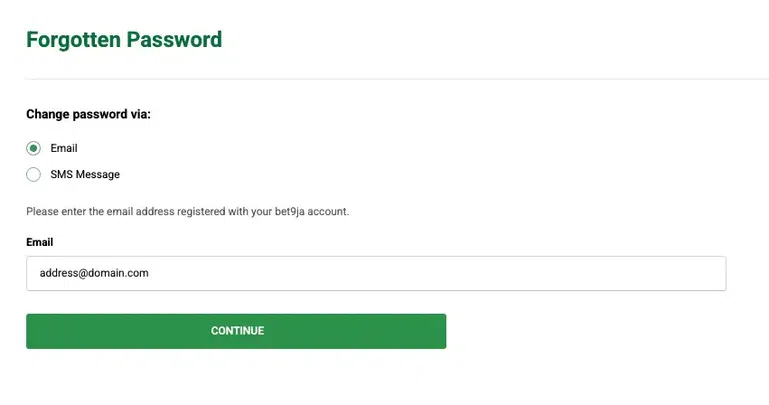This screenshot has height=405, width=769.
Task: Click the "Change password via:" label
Action: pyautogui.click(x=88, y=114)
